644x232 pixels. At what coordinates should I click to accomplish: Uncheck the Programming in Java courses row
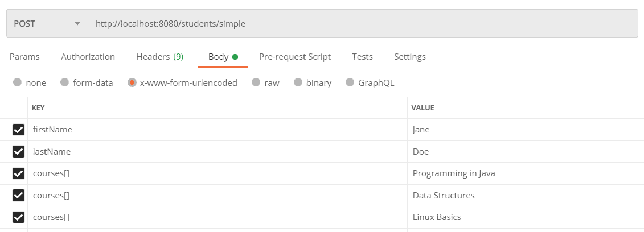pyautogui.click(x=18, y=173)
